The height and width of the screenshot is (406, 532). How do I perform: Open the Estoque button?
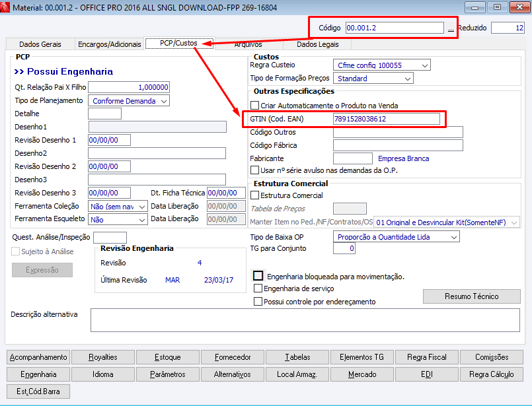click(x=168, y=357)
